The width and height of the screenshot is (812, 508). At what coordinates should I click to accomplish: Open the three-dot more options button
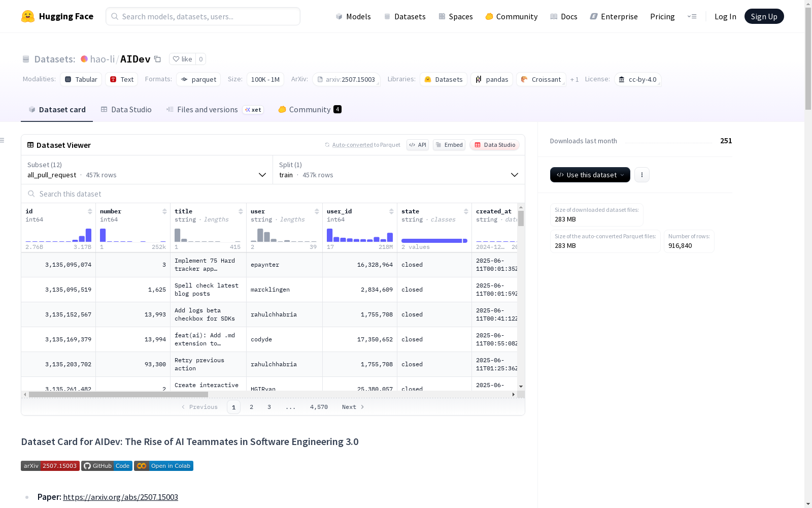[x=642, y=175]
